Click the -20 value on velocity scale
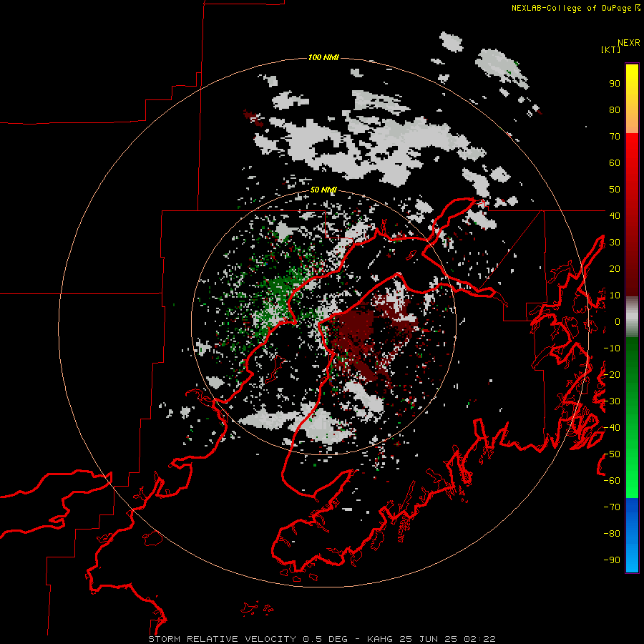644x644 pixels. pos(612,374)
